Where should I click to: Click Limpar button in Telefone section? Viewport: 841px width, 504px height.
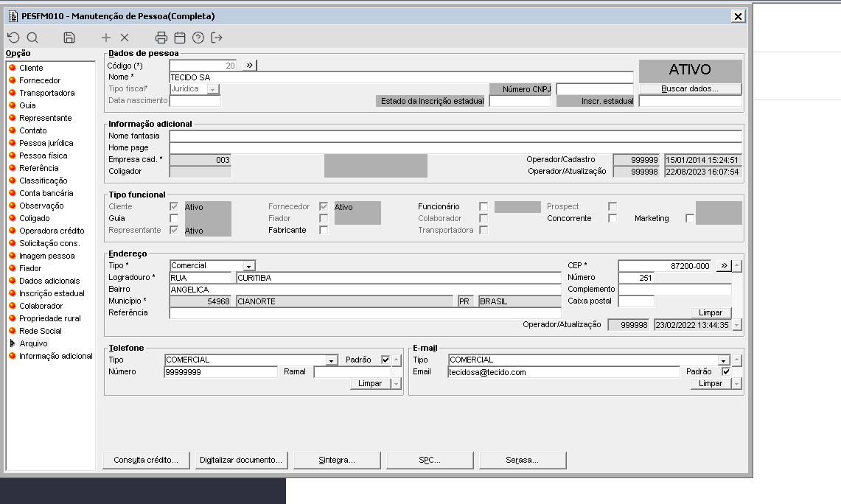tap(370, 383)
